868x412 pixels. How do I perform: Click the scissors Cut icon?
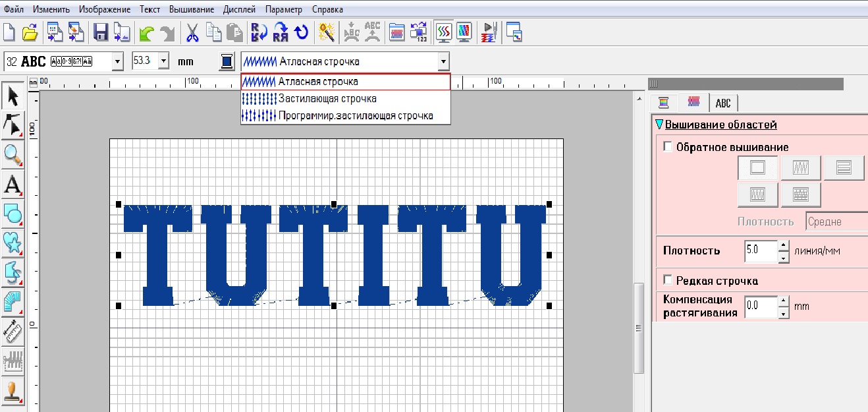[x=192, y=32]
